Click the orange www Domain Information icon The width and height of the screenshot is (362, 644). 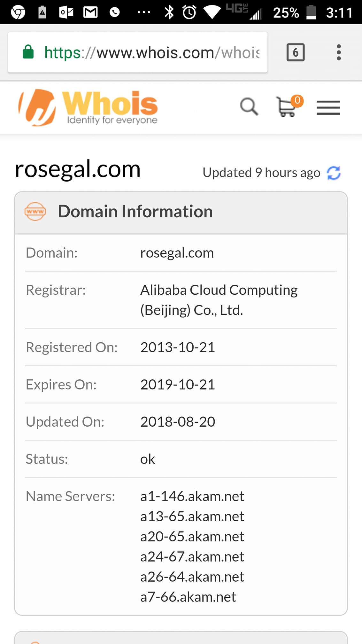click(x=35, y=211)
